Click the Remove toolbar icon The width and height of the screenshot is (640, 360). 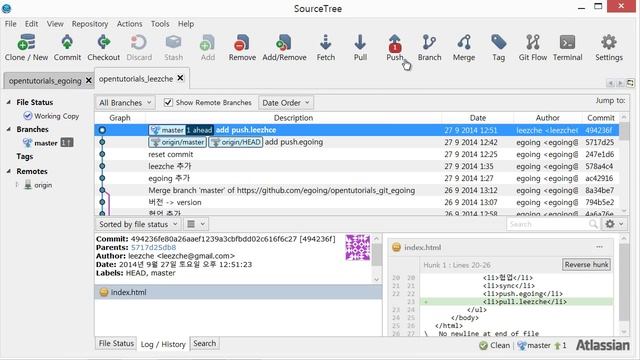point(242,42)
